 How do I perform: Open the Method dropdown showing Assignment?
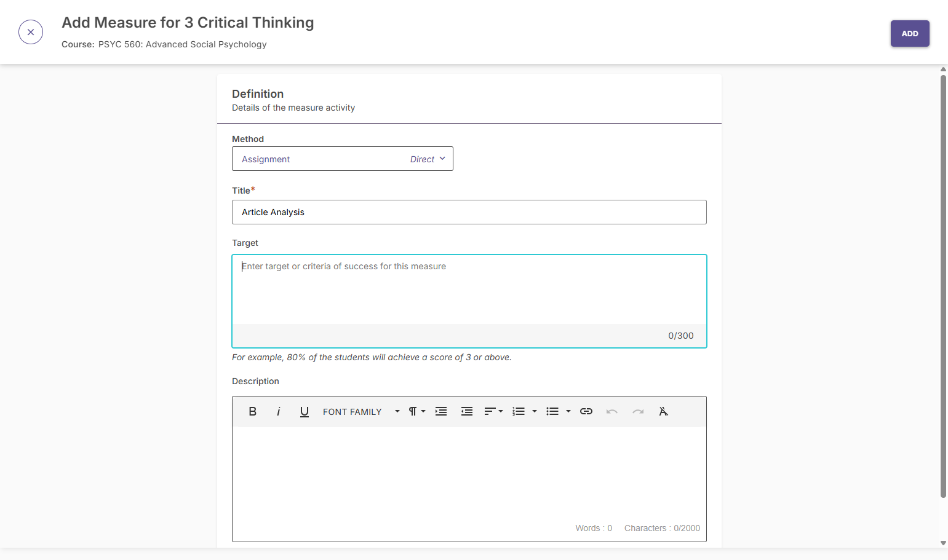click(x=343, y=159)
